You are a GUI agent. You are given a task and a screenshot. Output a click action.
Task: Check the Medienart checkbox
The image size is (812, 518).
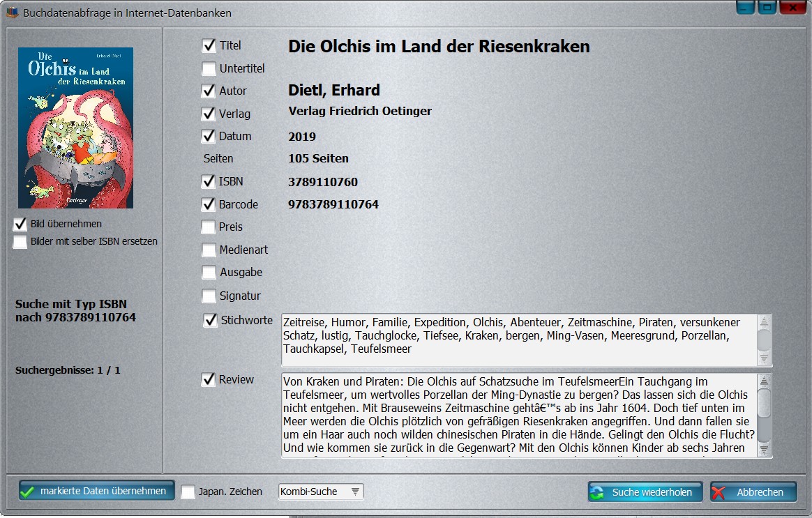click(209, 250)
